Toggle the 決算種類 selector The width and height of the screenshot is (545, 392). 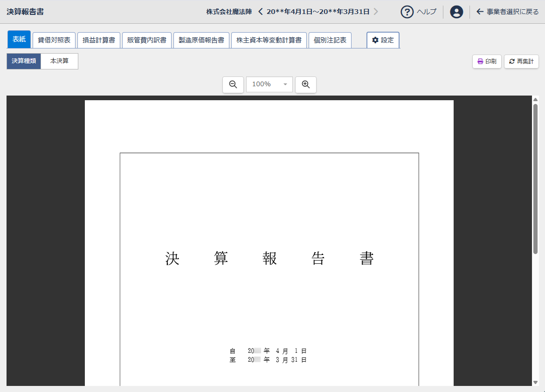[x=24, y=61]
